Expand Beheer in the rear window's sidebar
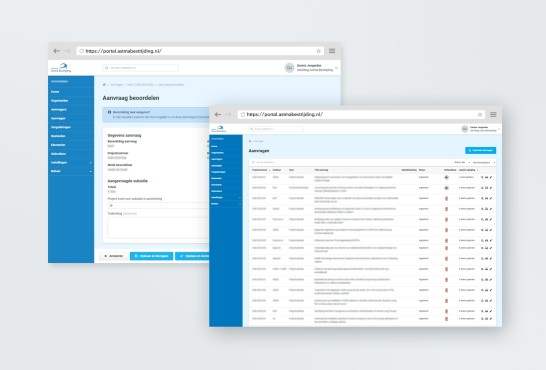Screen dimensions: 546x370 (x=71, y=171)
